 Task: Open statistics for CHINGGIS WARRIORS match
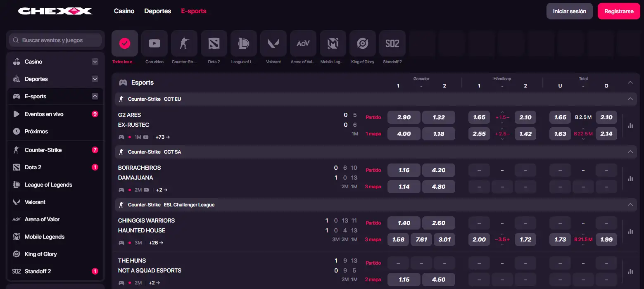(x=630, y=231)
